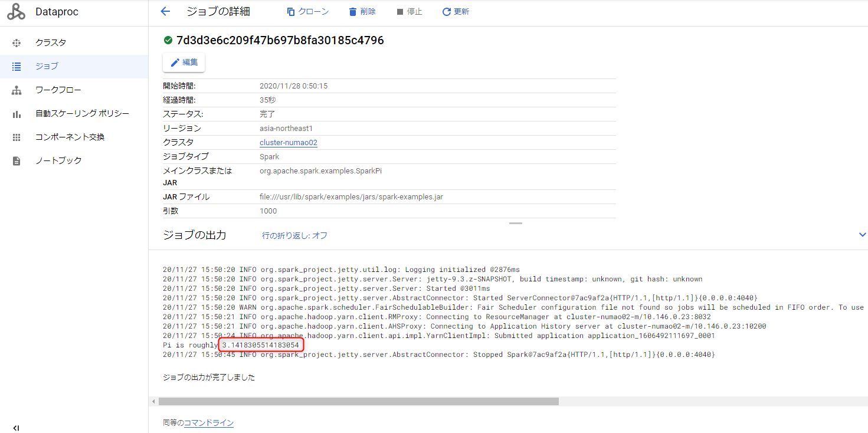This screenshot has height=433, width=868.
Task: Click the 停止 button
Action: pos(409,12)
